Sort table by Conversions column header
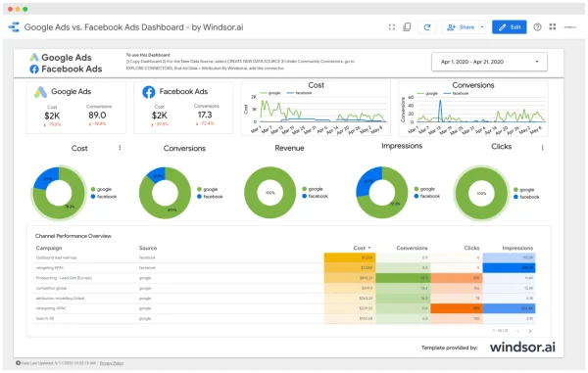Viewport: 588px width, 373px height. [x=412, y=248]
